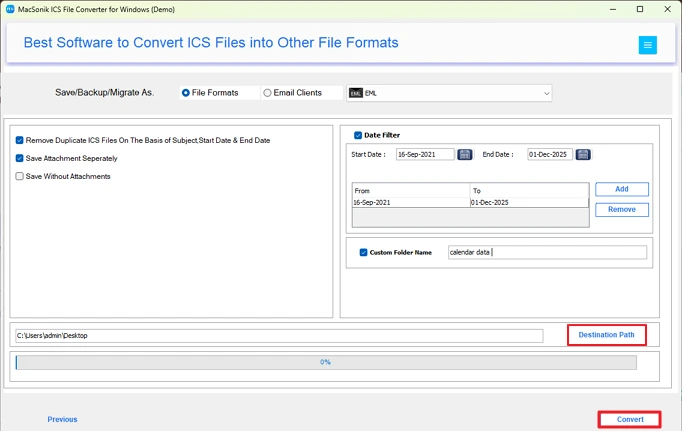
Task: Toggle the Custom Folder Name checkbox
Action: click(x=363, y=252)
